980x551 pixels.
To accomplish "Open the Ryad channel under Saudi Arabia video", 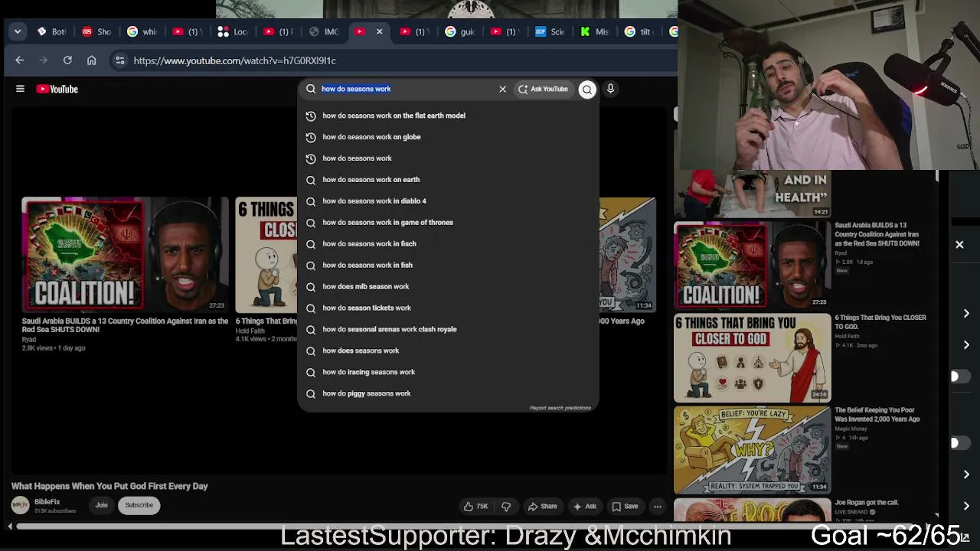I will tap(29, 339).
